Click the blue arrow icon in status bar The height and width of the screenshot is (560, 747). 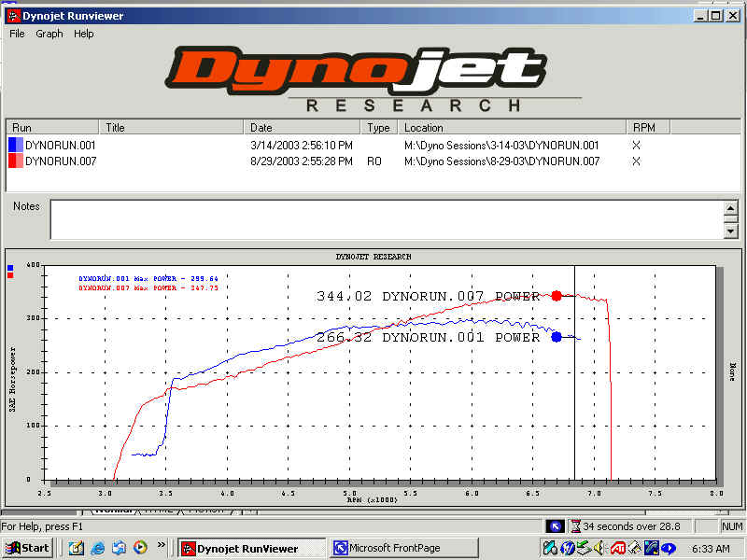coord(555,526)
